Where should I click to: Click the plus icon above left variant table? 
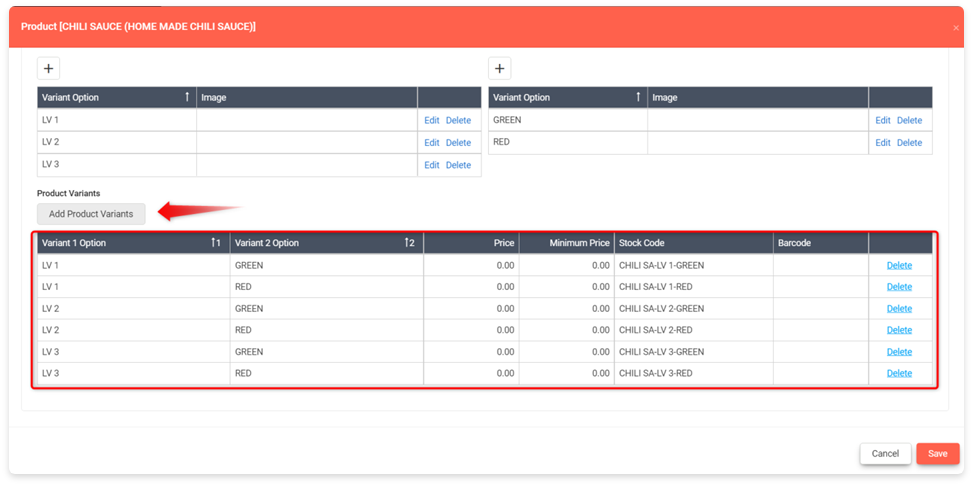(x=49, y=68)
